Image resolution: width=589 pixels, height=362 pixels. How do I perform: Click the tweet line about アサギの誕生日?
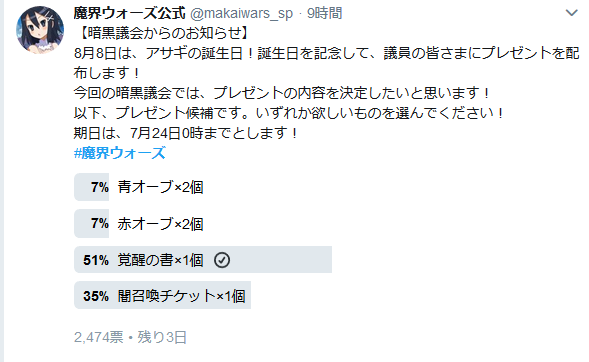pos(326,63)
